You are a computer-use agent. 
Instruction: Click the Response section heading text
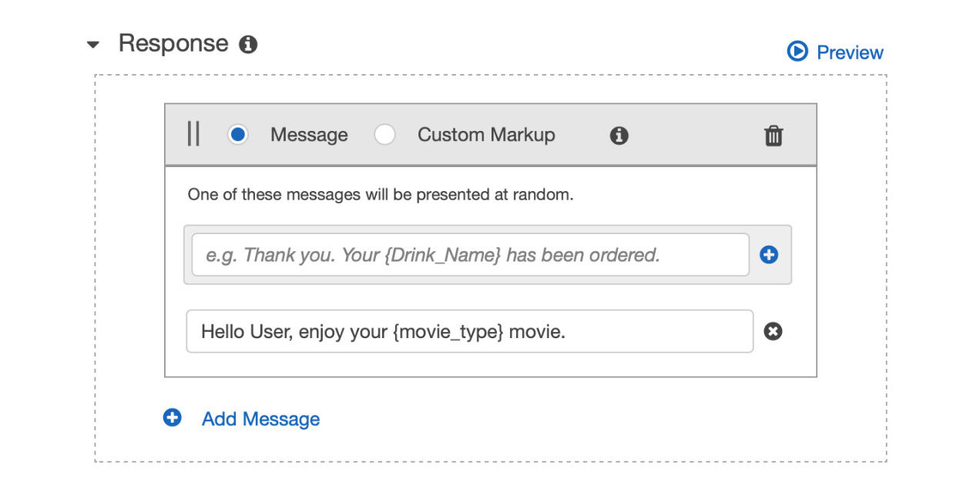(173, 43)
